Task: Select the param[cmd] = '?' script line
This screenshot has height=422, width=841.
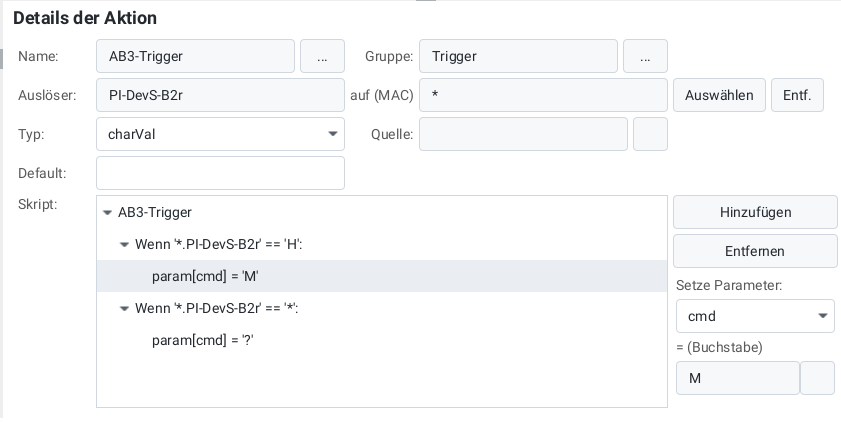Action: click(202, 341)
